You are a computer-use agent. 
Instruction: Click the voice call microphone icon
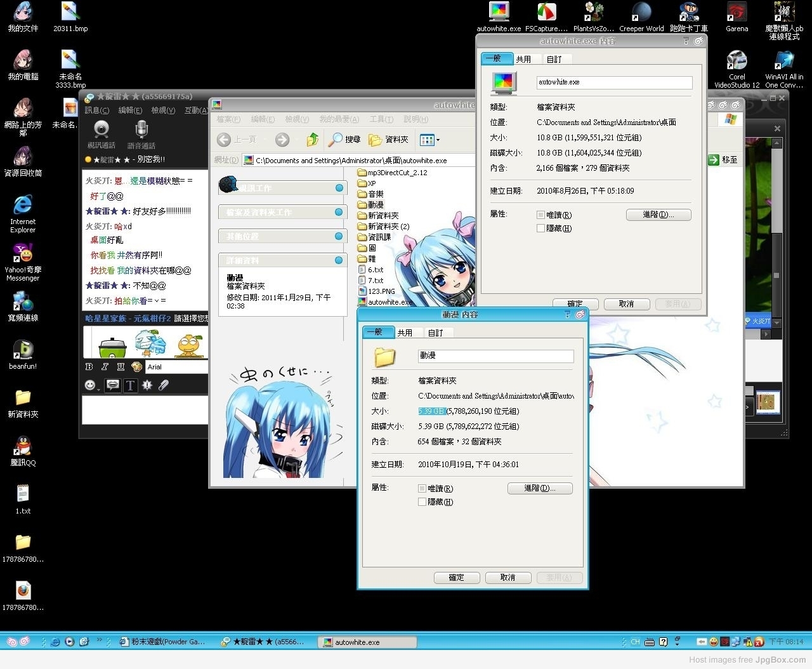[x=141, y=129]
